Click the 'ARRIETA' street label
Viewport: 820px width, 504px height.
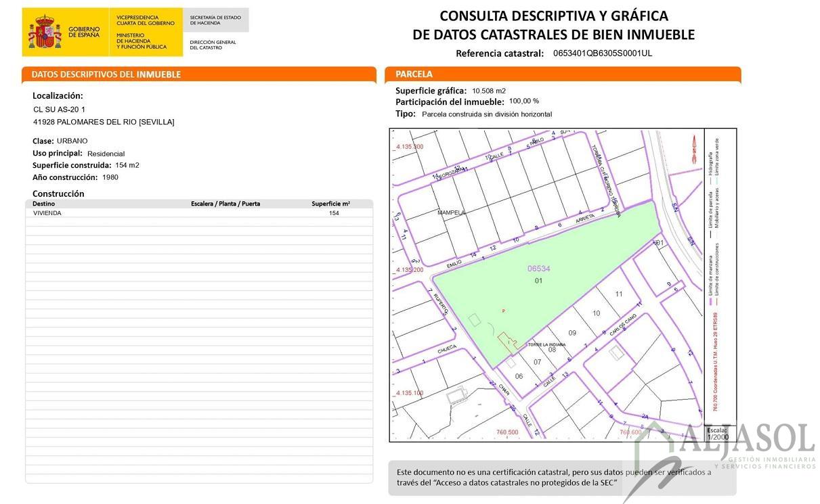pos(585,220)
